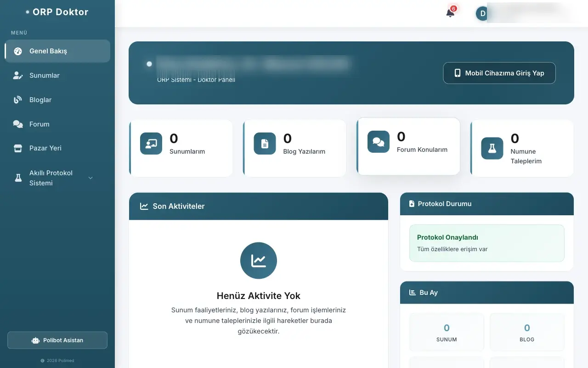588x368 pixels.
Task: Click the Polibot robot icon
Action: click(x=35, y=340)
